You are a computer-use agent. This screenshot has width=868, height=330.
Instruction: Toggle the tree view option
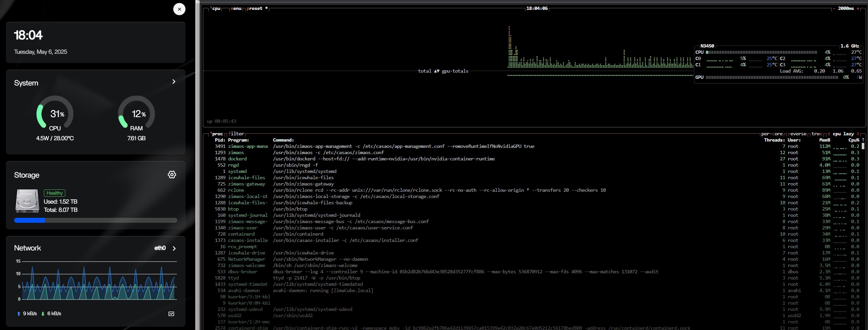[817, 134]
